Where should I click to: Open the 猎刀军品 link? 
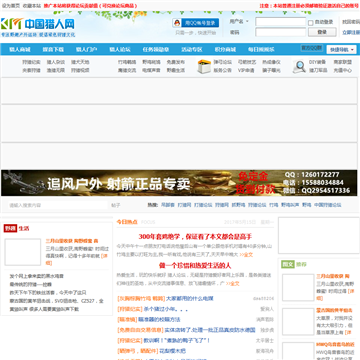(318, 70)
